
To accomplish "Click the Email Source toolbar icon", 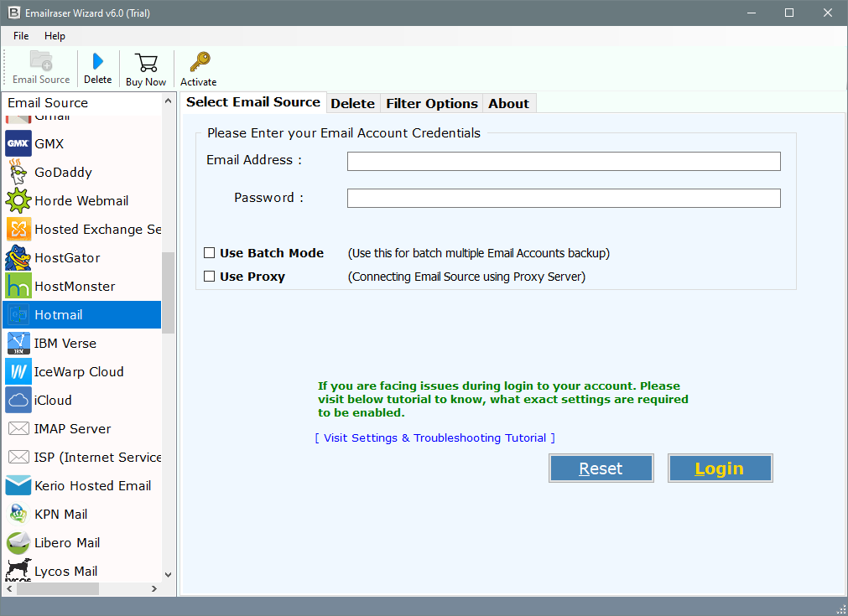I will point(41,60).
